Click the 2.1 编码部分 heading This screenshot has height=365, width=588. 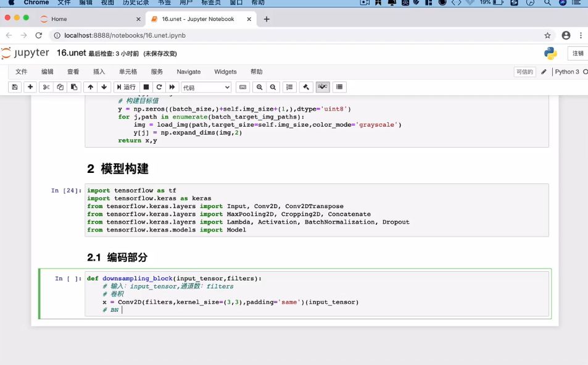[x=117, y=258]
